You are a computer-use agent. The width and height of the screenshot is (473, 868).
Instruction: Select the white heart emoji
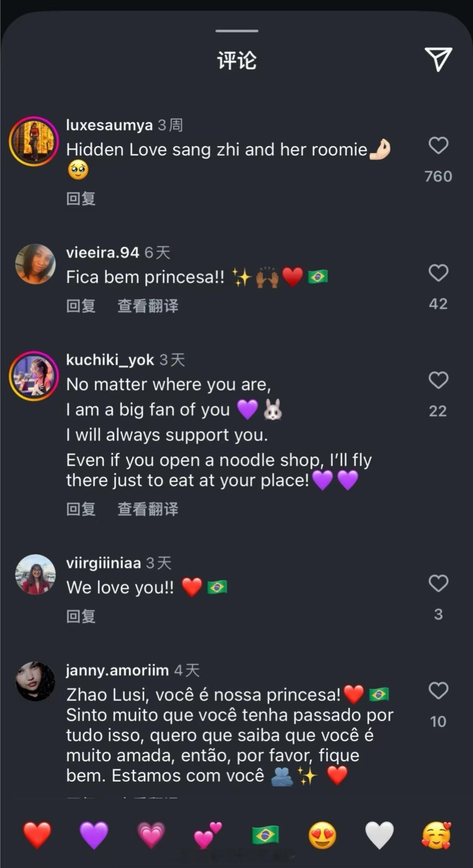pos(379,835)
